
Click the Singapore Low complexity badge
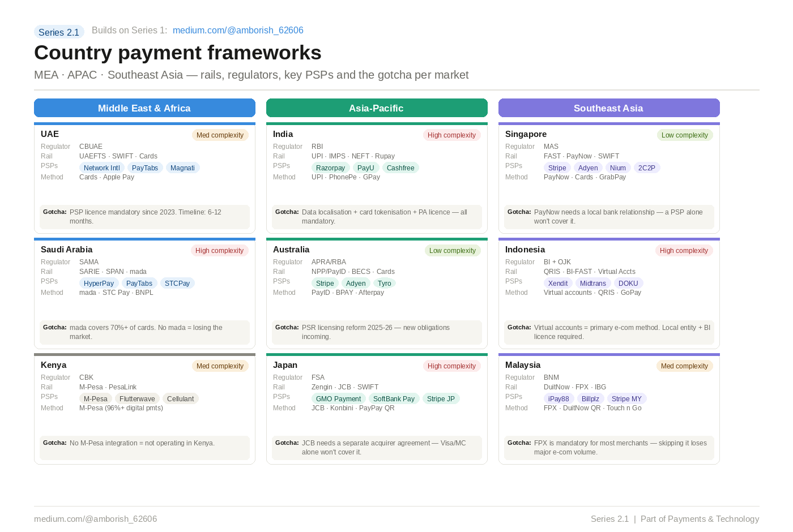click(x=685, y=135)
